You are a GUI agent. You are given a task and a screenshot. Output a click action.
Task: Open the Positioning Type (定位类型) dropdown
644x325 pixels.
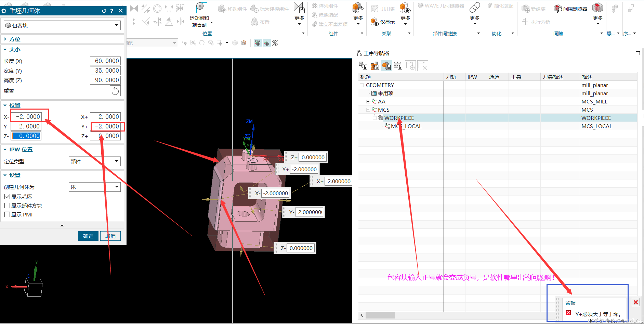tap(95, 161)
